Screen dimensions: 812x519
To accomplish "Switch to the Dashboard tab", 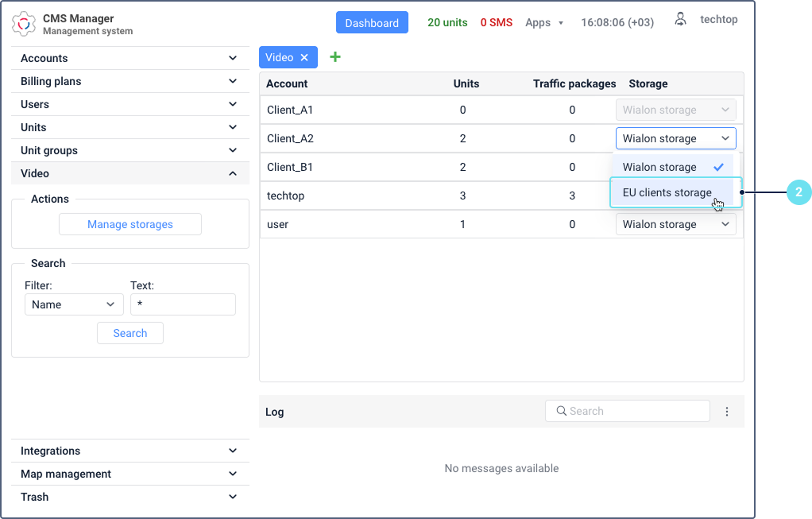I will (x=372, y=22).
